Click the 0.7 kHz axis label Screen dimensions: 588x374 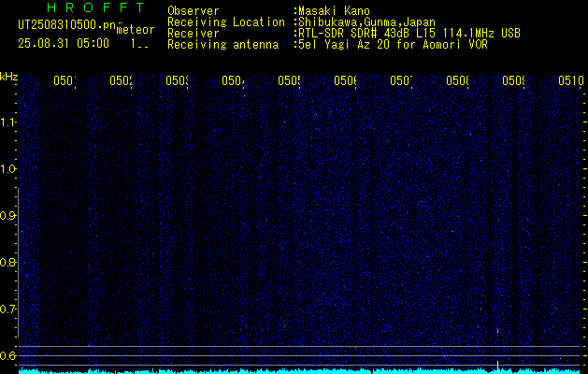click(8, 309)
